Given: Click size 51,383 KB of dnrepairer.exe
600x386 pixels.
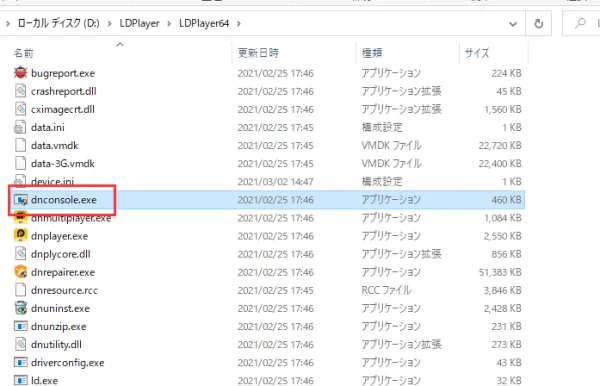Looking at the screenshot, I should 500,272.
